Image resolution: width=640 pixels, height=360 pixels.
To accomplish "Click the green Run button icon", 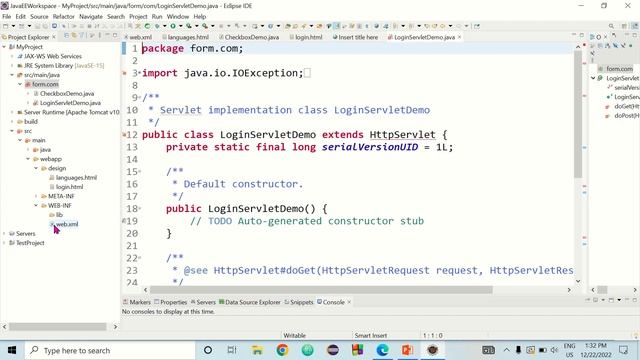I will 173,26.
